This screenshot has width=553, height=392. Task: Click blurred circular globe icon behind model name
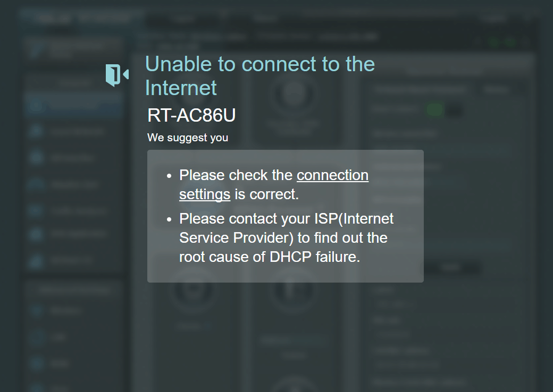click(x=294, y=95)
